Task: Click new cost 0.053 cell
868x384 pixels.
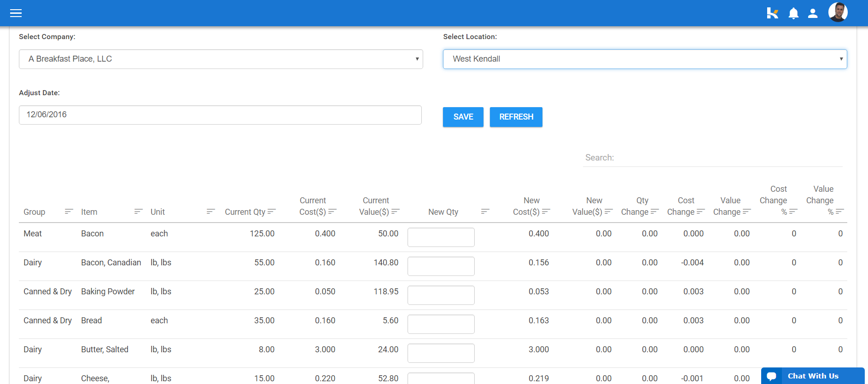Action: point(539,292)
